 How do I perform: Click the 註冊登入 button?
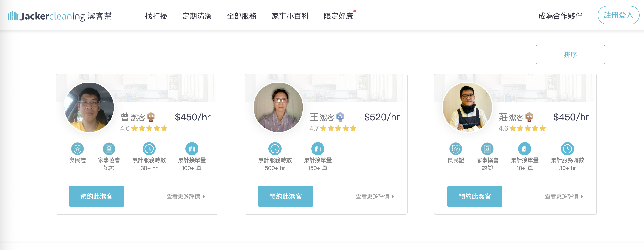[618, 15]
